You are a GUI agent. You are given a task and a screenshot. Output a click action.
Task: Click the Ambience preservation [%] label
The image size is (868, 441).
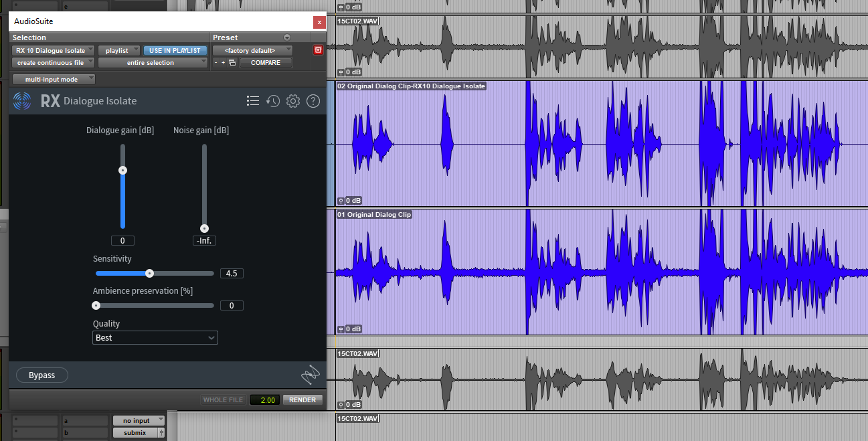[143, 291]
